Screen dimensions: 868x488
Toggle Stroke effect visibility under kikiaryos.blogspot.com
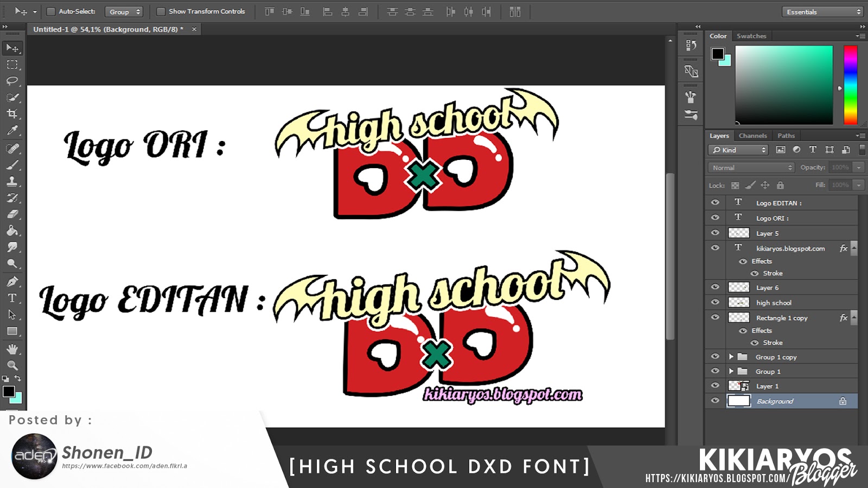(x=755, y=273)
